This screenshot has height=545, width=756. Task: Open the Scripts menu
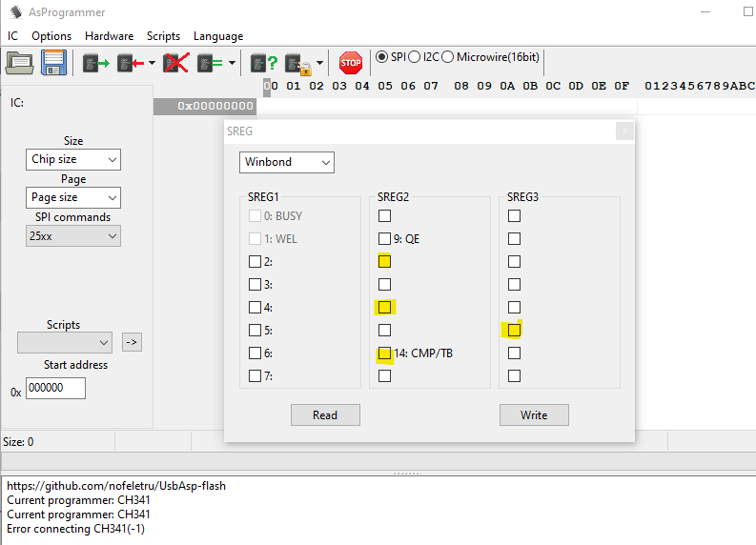click(163, 36)
